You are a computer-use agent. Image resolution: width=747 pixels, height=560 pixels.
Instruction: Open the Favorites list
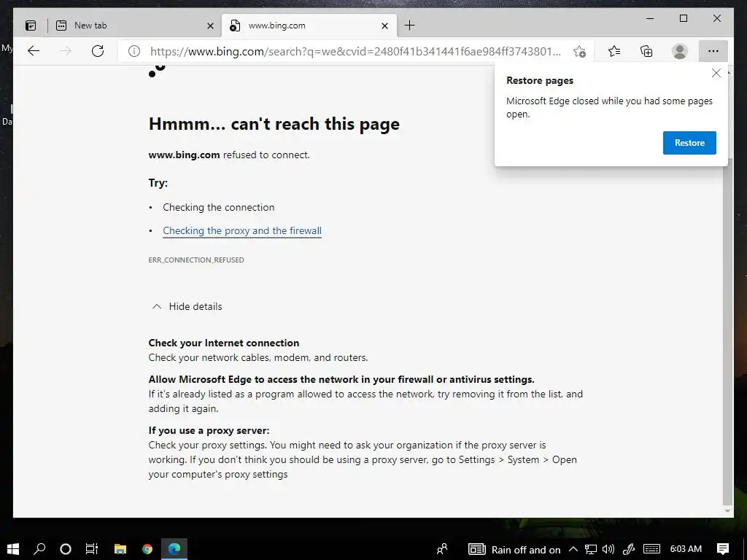pyautogui.click(x=614, y=51)
